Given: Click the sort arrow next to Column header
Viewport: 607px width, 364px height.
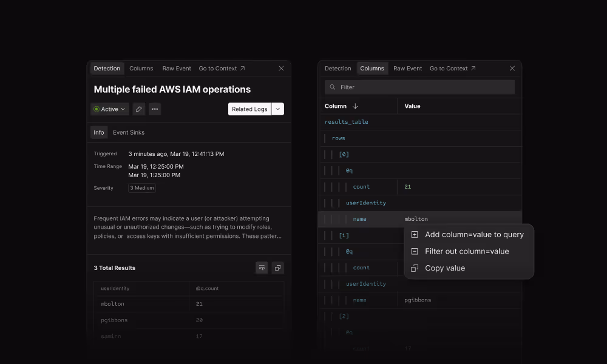Looking at the screenshot, I should (355, 106).
